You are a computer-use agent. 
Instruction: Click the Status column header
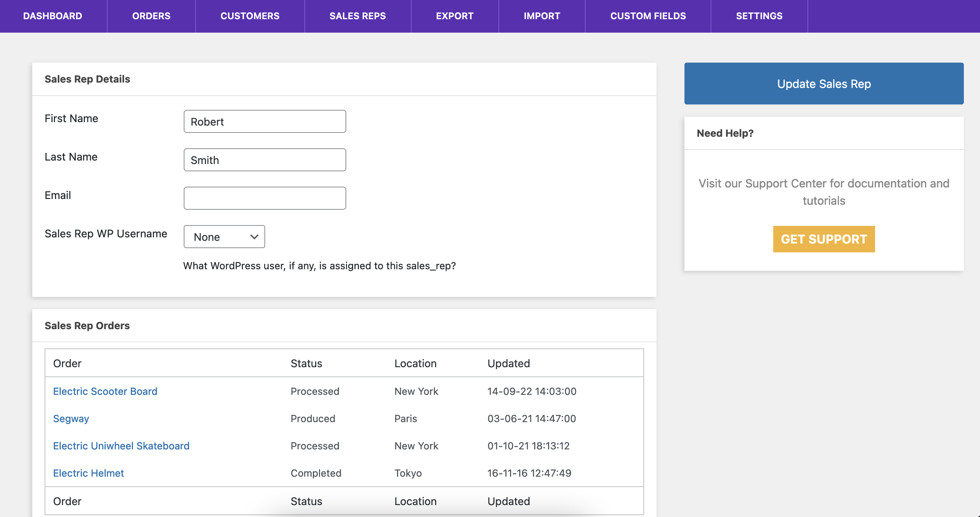pyautogui.click(x=306, y=363)
